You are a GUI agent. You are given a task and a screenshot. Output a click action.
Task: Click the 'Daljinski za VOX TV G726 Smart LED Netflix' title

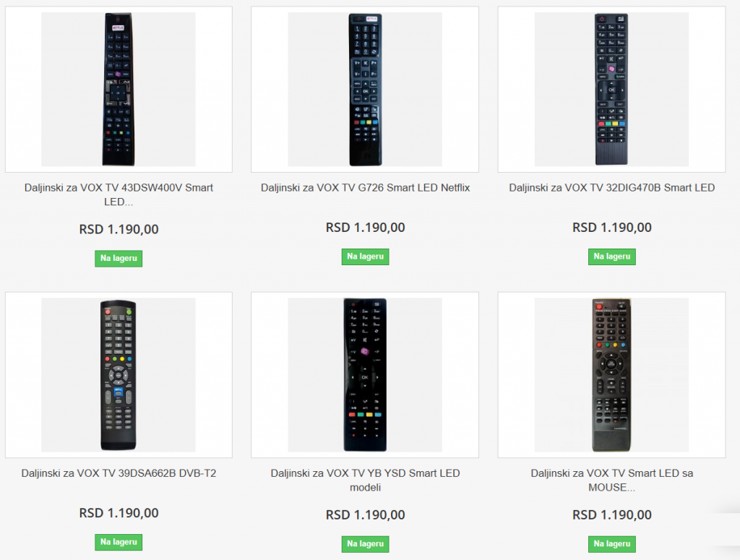pyautogui.click(x=365, y=188)
